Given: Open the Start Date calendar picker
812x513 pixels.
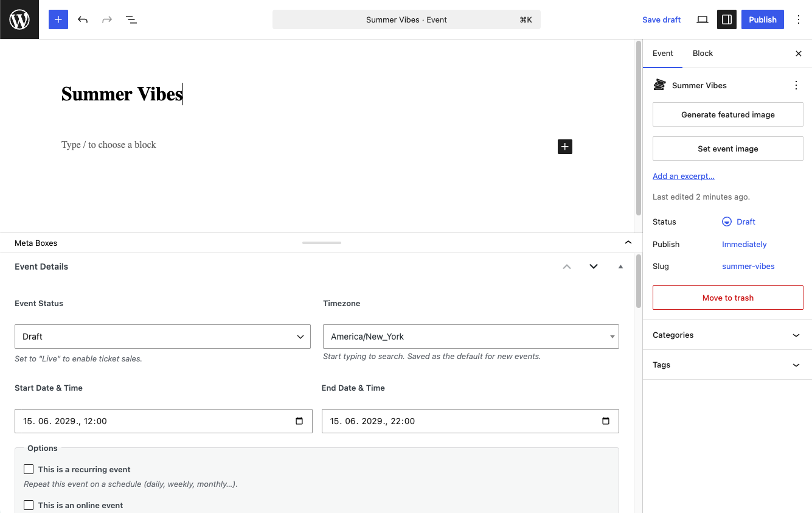Looking at the screenshot, I should tap(299, 421).
